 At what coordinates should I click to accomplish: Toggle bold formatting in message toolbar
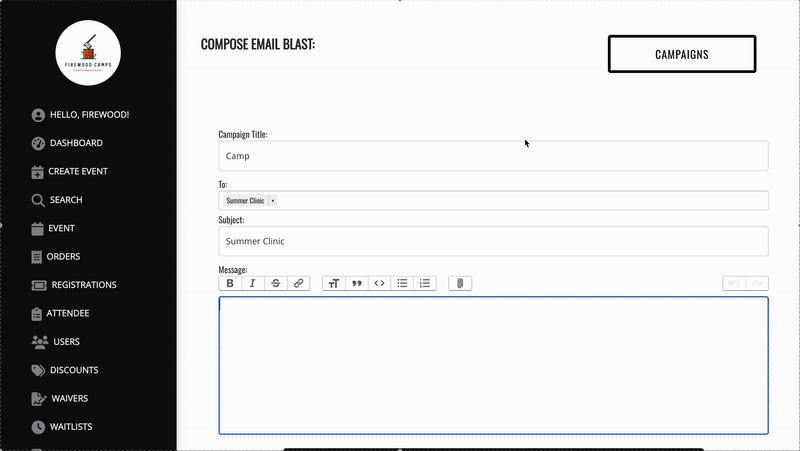(x=230, y=283)
